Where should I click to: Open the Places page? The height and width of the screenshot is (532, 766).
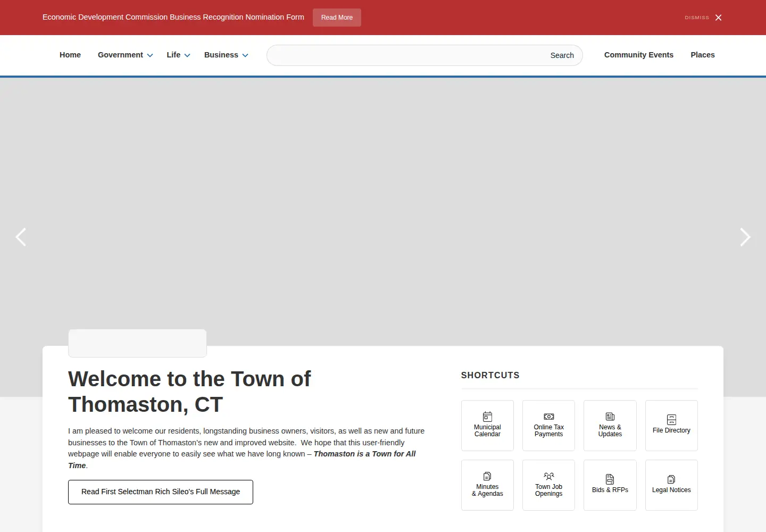pyautogui.click(x=703, y=55)
